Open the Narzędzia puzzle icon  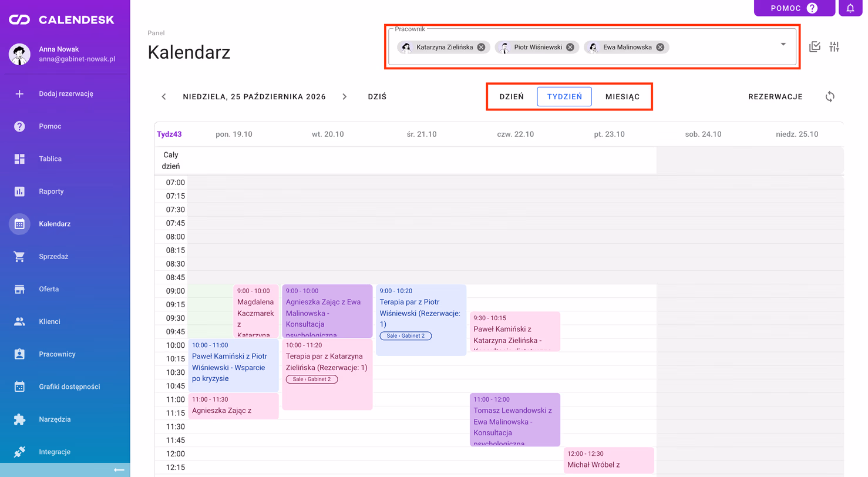click(19, 419)
